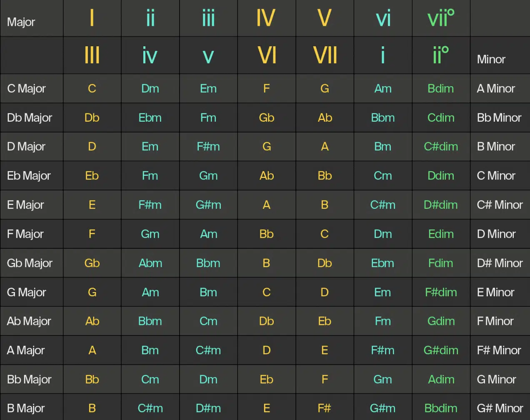Click the "C# Minor" key label

pyautogui.click(x=500, y=205)
